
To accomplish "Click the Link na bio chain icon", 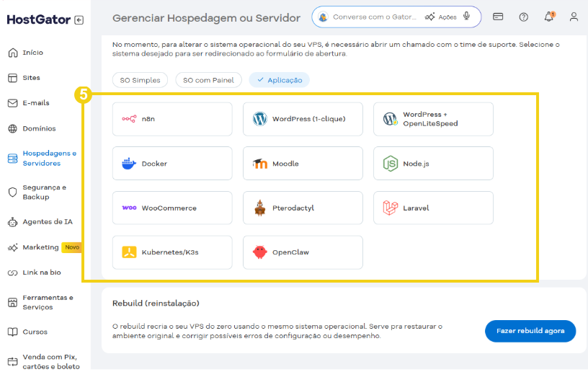I will (x=13, y=273).
